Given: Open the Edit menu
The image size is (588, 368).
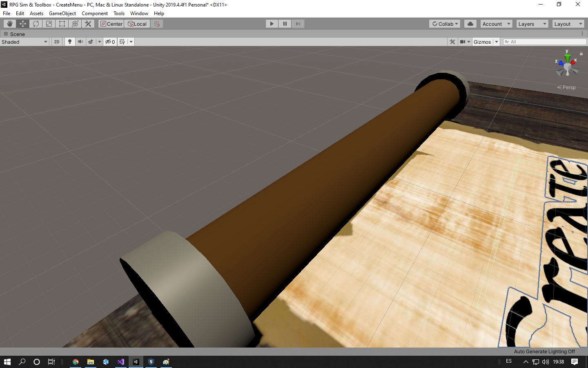Looking at the screenshot, I should [20, 13].
